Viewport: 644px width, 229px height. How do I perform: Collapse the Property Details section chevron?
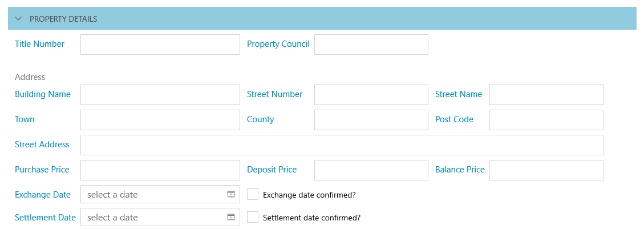(x=18, y=19)
